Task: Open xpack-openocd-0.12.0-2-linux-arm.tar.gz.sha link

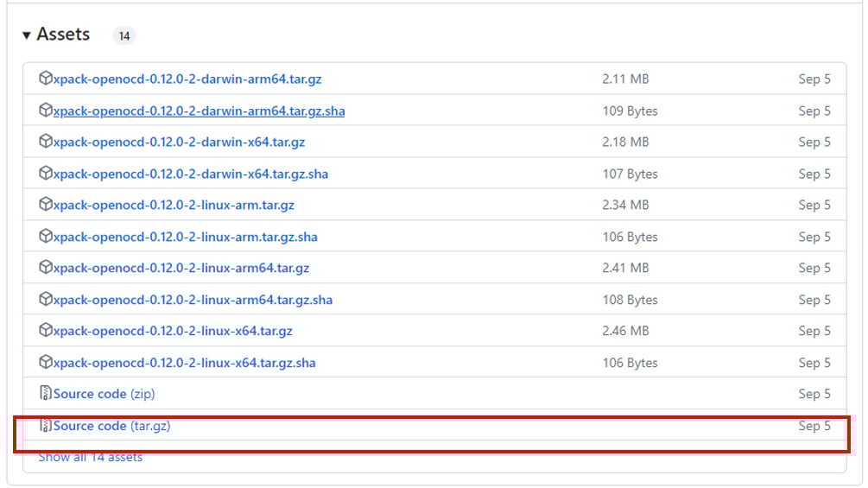Action: (186, 238)
